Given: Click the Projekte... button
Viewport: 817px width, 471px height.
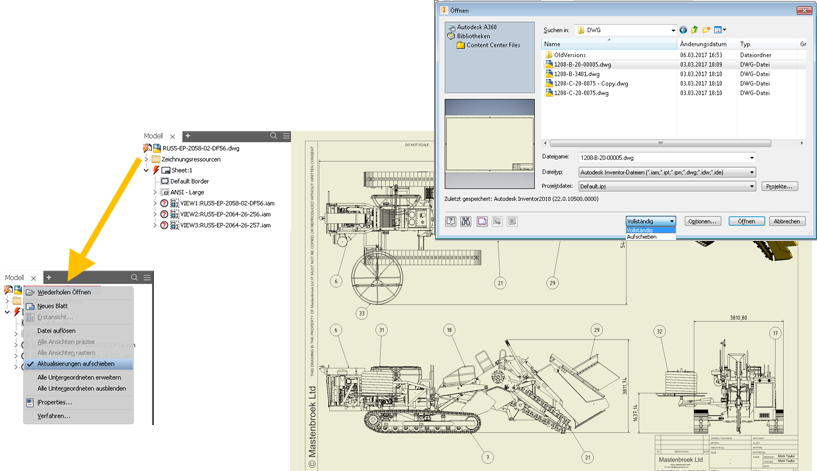Looking at the screenshot, I should pyautogui.click(x=779, y=186).
